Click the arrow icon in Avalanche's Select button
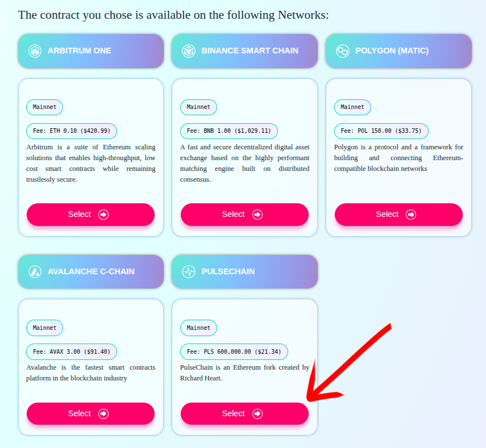Screen dimensions: 486x448 (x=103, y=413)
